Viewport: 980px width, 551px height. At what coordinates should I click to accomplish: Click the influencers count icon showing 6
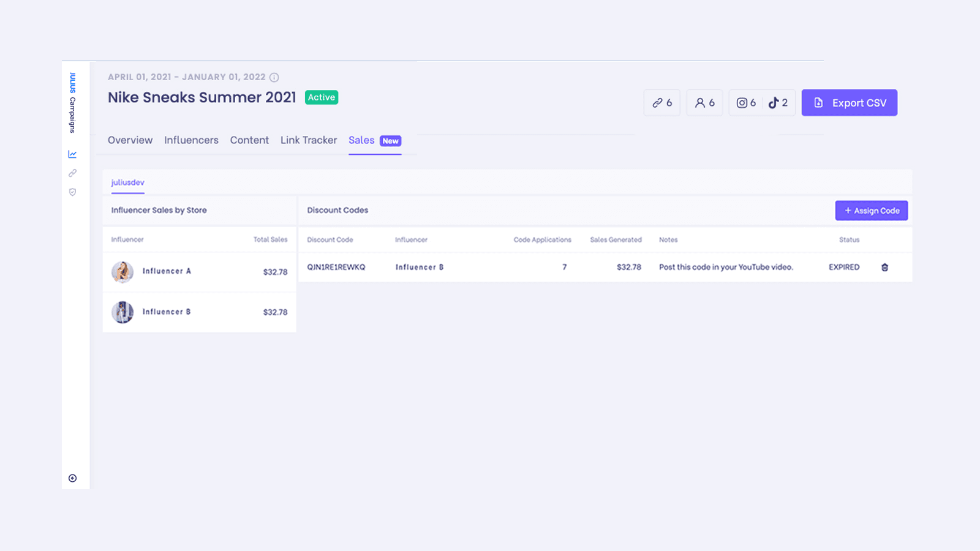pos(704,102)
